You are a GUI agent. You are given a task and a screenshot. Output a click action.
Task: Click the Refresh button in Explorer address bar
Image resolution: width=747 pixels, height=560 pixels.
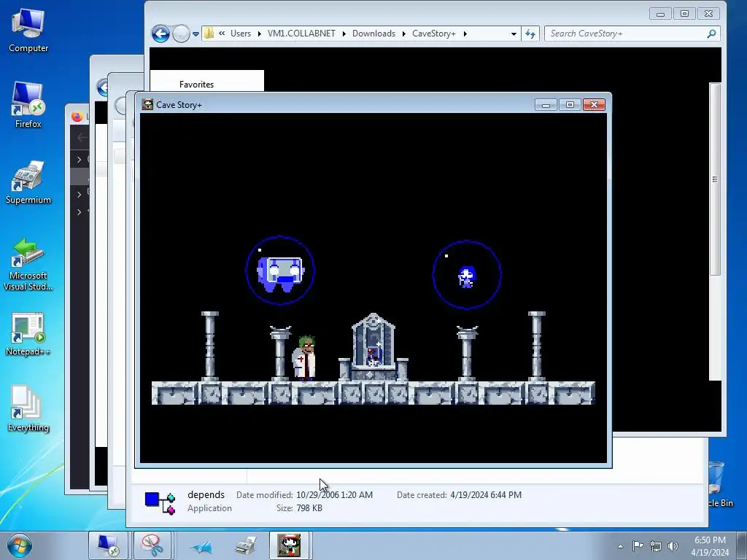point(530,34)
